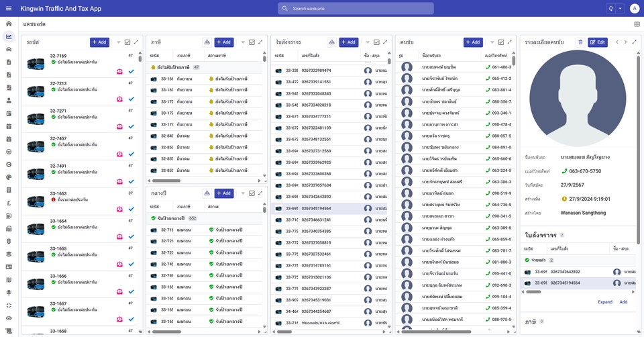Screen dimensions: 644x337
Task: Click the Edit button in driver details
Action: (x=597, y=42)
